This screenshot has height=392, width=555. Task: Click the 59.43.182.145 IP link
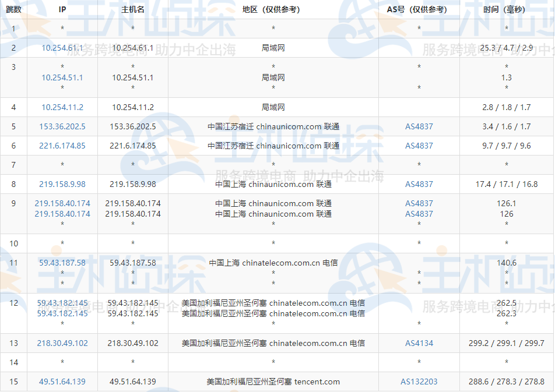(x=62, y=302)
